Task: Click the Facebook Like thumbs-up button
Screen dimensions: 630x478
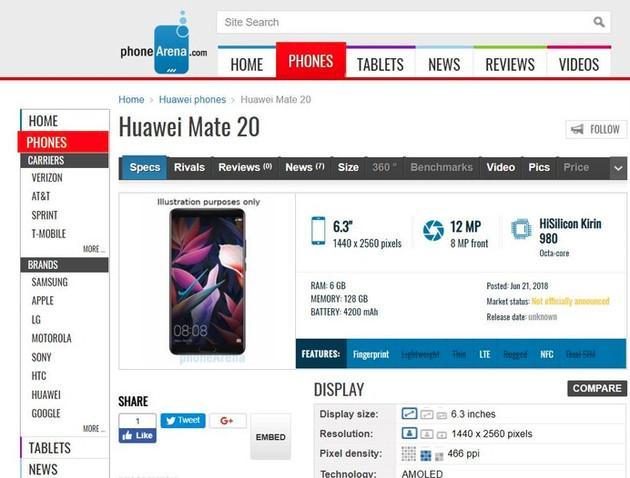Action: [137, 435]
